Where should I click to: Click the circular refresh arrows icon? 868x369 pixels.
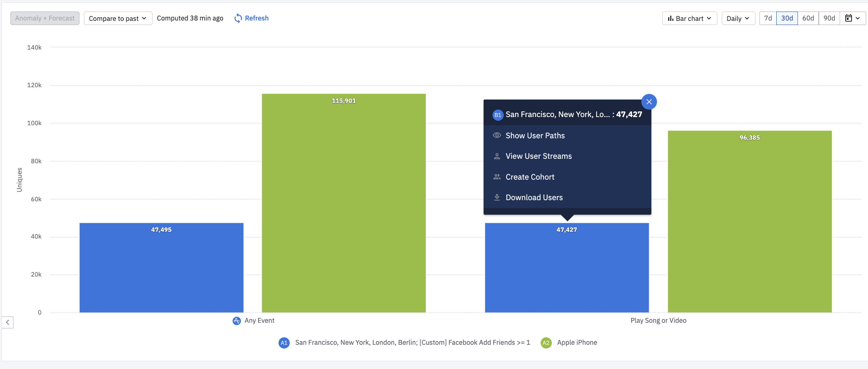[x=238, y=18]
